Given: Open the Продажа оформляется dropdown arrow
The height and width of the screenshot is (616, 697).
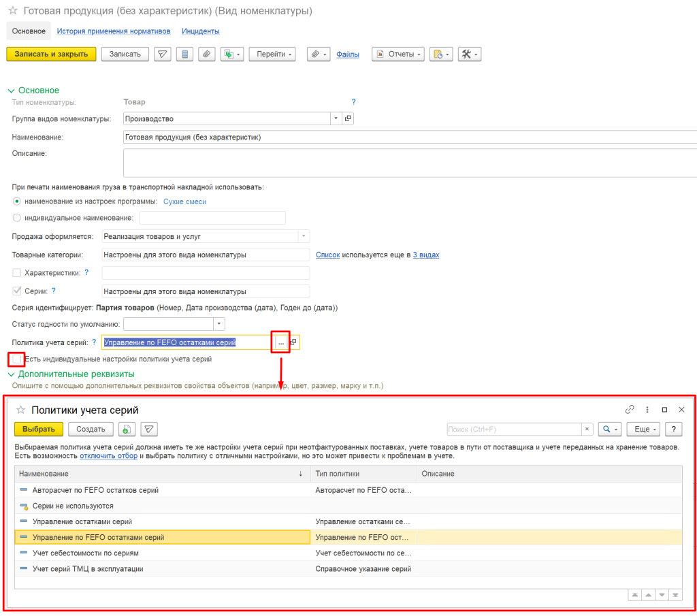Looking at the screenshot, I should (304, 236).
